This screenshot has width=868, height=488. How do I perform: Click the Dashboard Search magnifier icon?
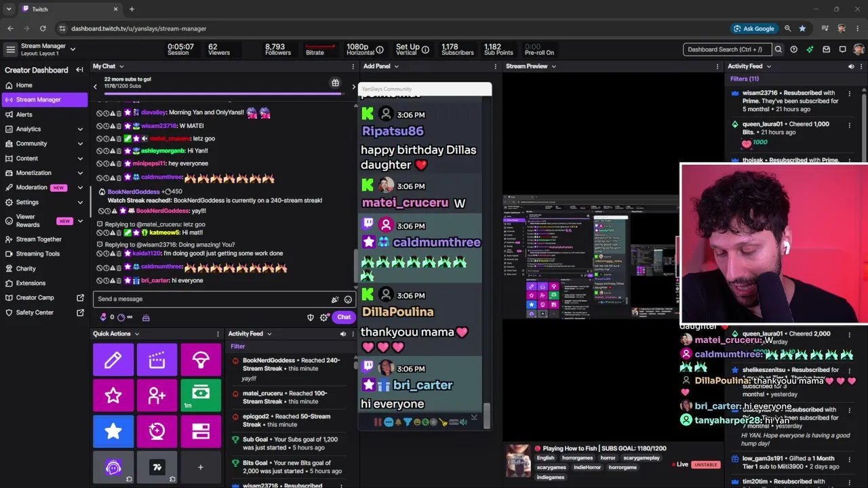(x=778, y=49)
